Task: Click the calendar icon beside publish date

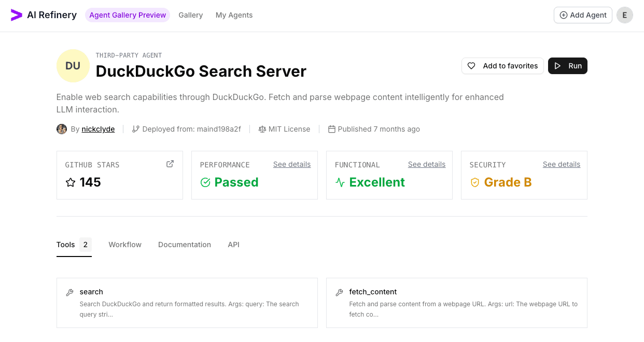Action: click(332, 129)
